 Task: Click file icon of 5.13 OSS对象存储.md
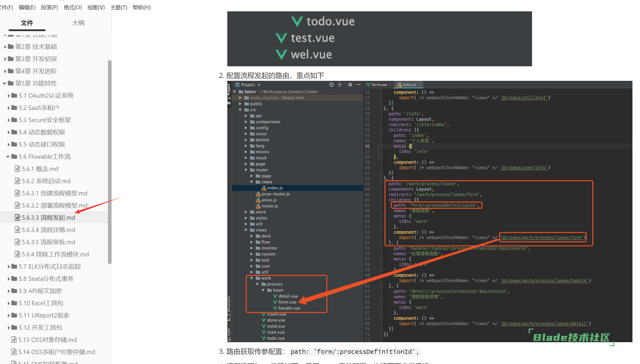click(14, 340)
